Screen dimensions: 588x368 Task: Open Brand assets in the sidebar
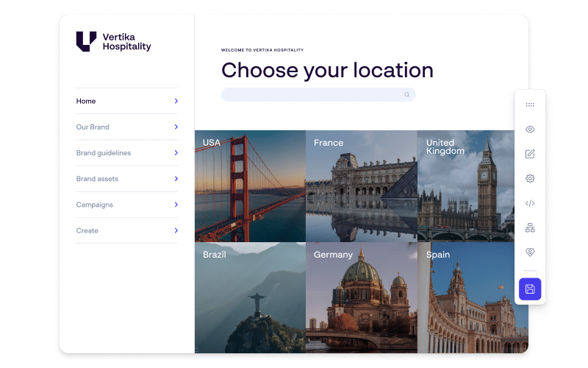97,179
